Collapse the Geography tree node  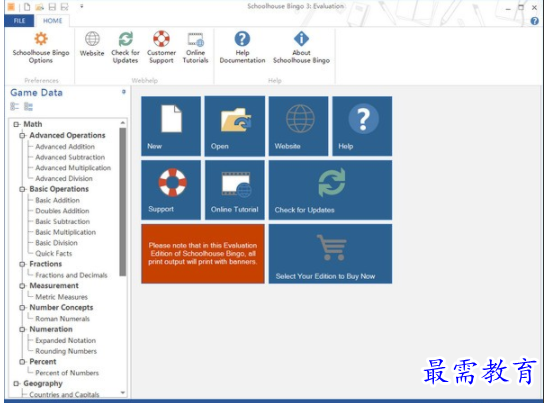[x=16, y=384]
